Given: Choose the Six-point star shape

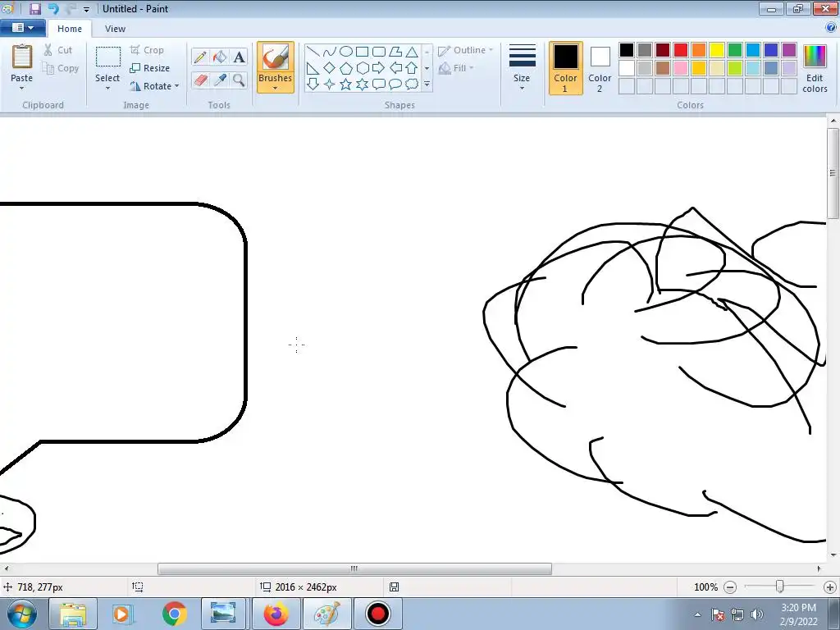Looking at the screenshot, I should coord(362,84).
